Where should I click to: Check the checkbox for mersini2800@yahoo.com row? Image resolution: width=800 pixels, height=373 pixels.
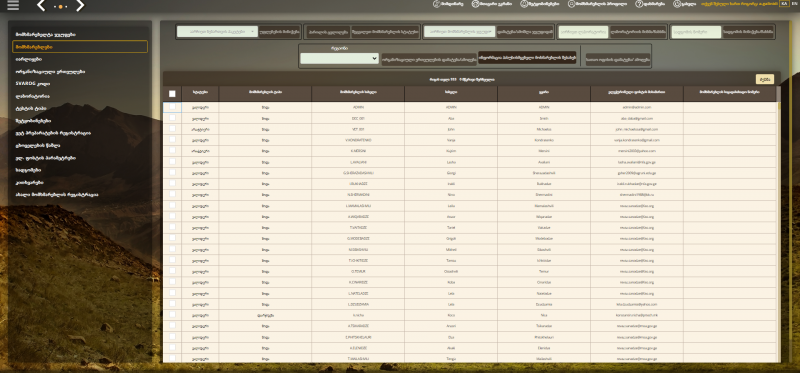click(172, 151)
